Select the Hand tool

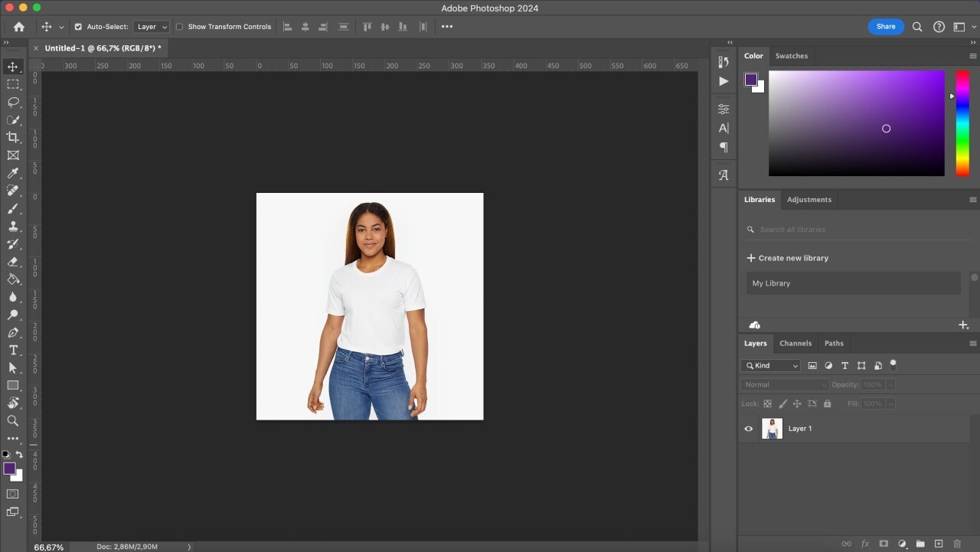13,403
